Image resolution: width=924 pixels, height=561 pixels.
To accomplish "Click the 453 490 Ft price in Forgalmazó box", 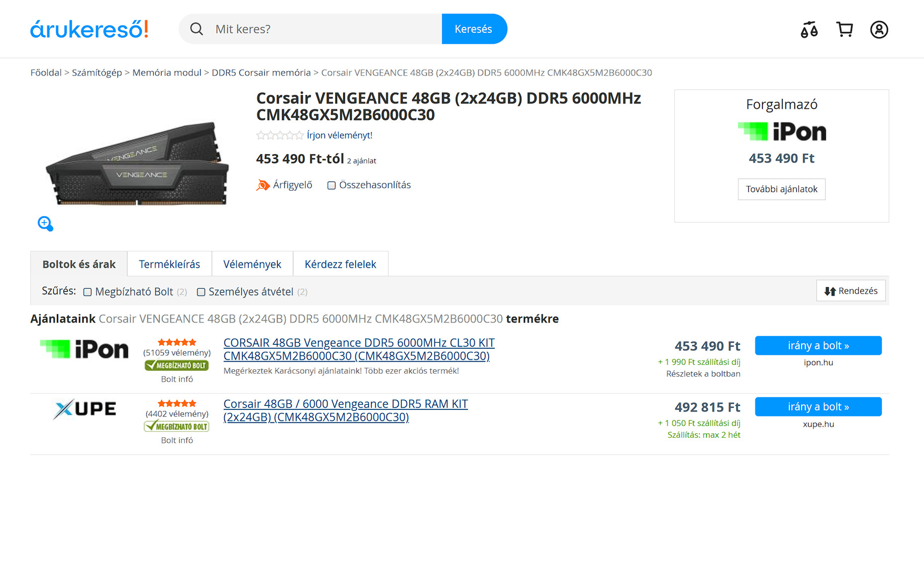I will [781, 159].
